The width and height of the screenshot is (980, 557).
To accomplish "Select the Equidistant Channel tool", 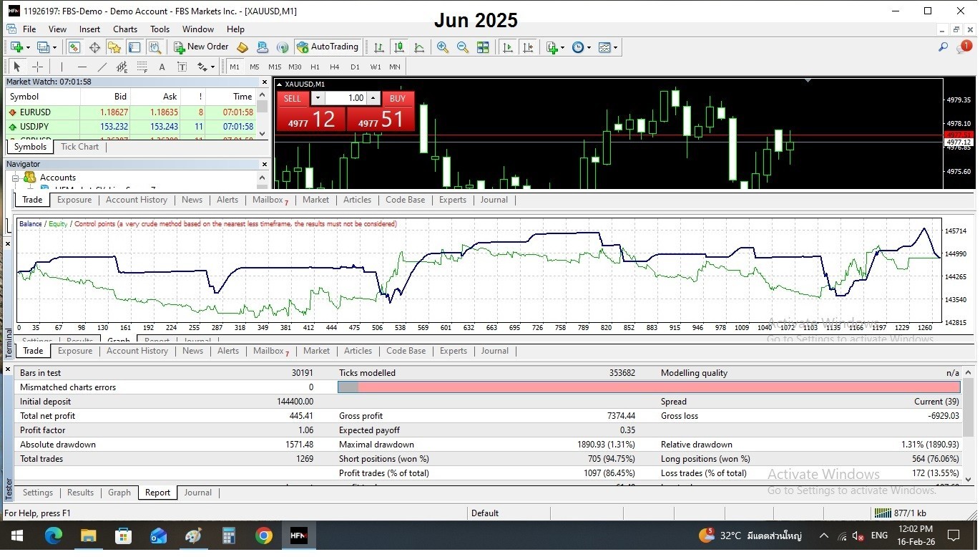I will 122,67.
